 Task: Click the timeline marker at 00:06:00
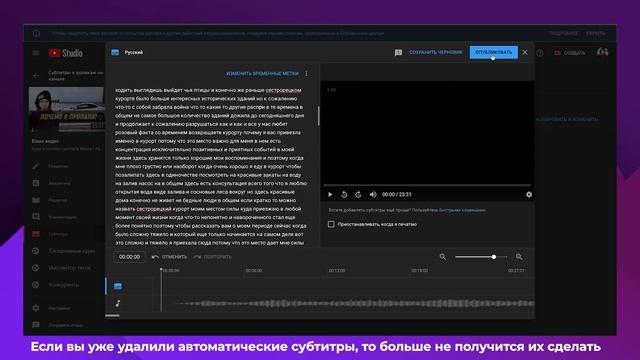[254, 270]
